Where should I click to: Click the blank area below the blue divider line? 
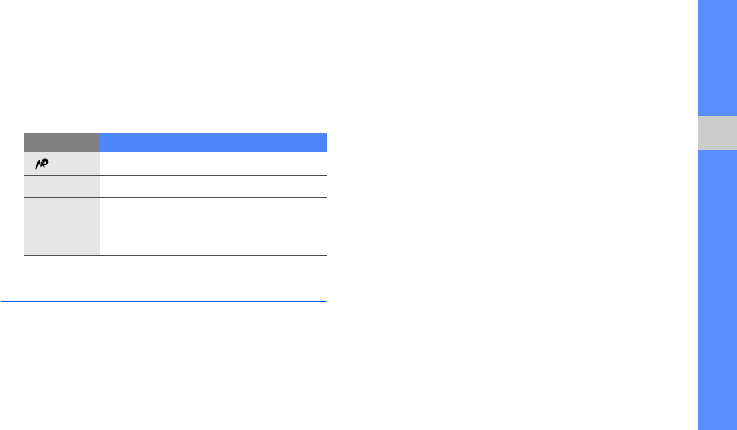pos(164,366)
